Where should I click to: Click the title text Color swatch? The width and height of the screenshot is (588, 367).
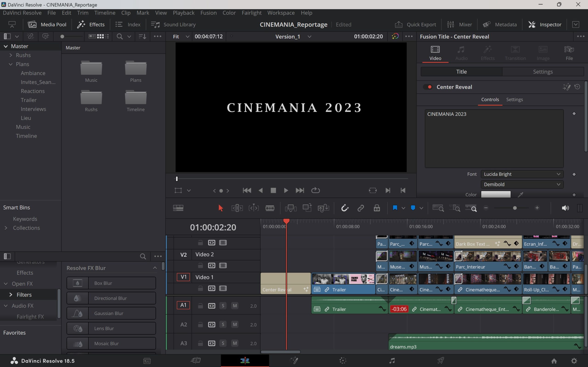(495, 195)
